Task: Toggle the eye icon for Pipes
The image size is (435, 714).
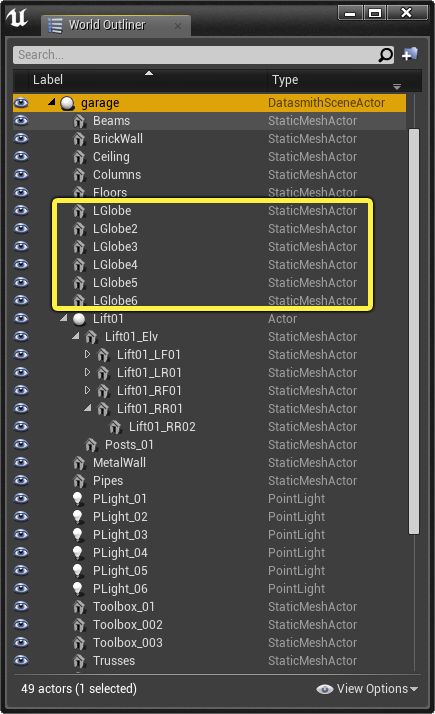Action: [21, 480]
